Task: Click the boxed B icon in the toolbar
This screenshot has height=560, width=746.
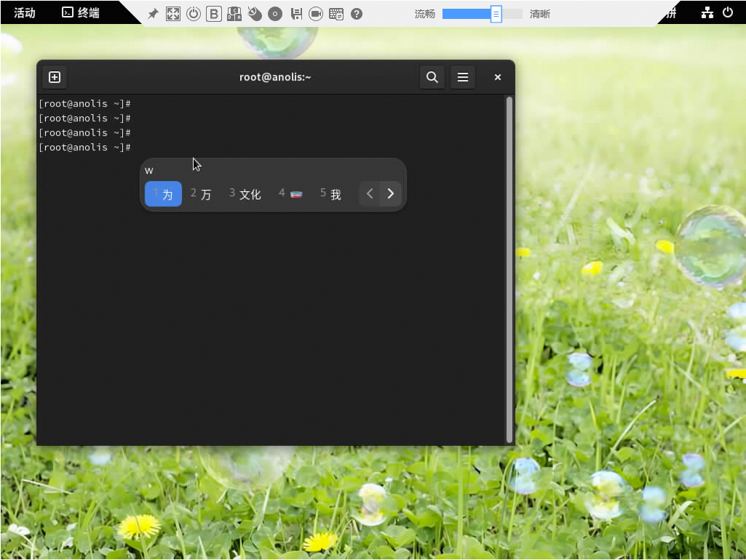Action: (214, 14)
